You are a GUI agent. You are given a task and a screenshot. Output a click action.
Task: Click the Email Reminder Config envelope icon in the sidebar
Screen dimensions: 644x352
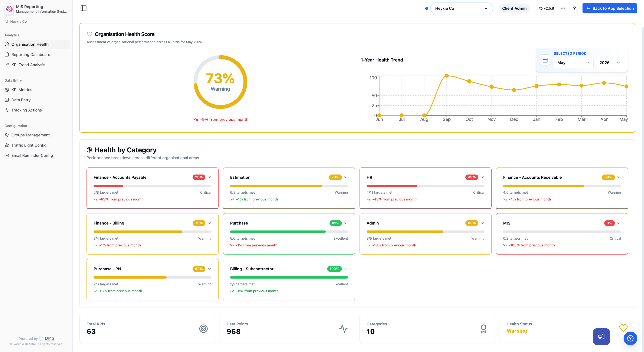[x=7, y=155]
